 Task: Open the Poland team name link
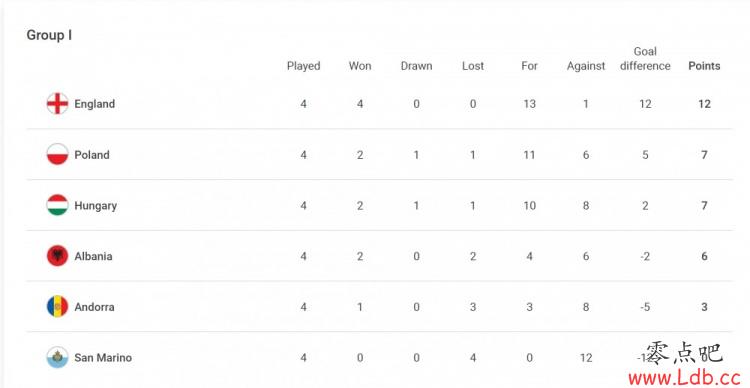[92, 155]
